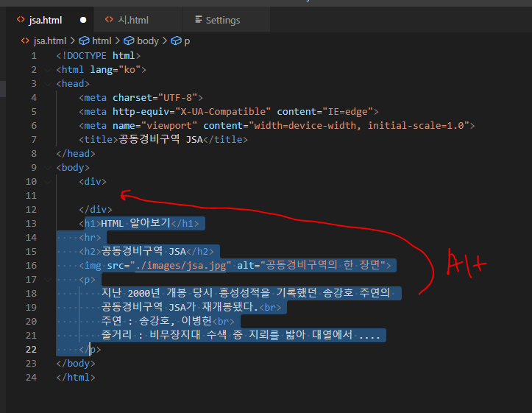Click the X-UA-Compatible meta value
The height and width of the screenshot is (413, 532).
(x=223, y=112)
